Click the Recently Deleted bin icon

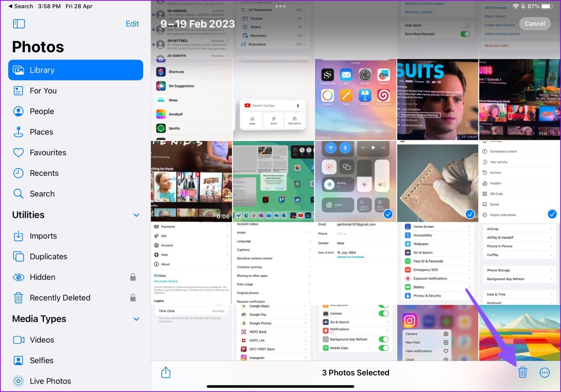18,298
